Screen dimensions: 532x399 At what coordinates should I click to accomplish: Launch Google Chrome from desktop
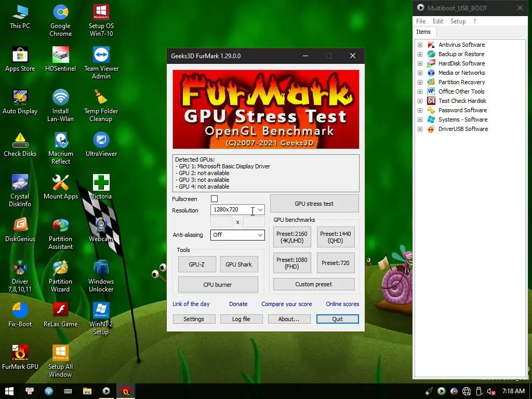tap(60, 20)
